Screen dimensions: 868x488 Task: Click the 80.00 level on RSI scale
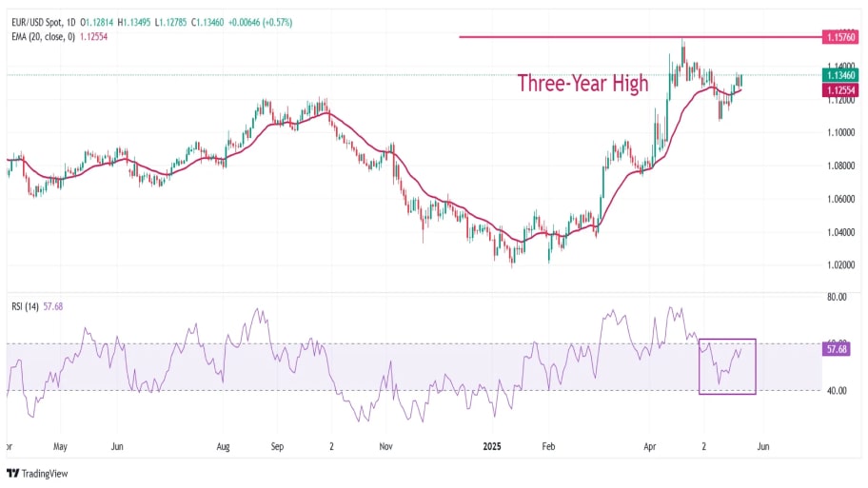(x=837, y=297)
